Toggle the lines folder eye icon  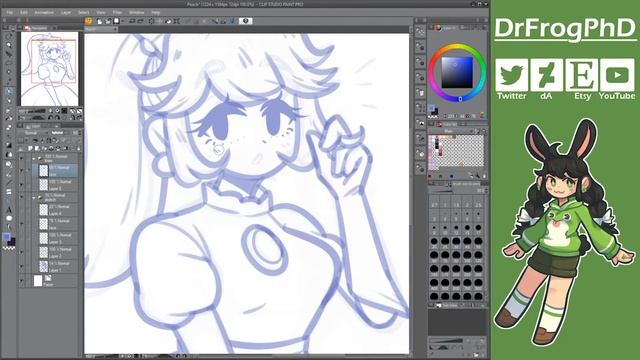point(22,158)
